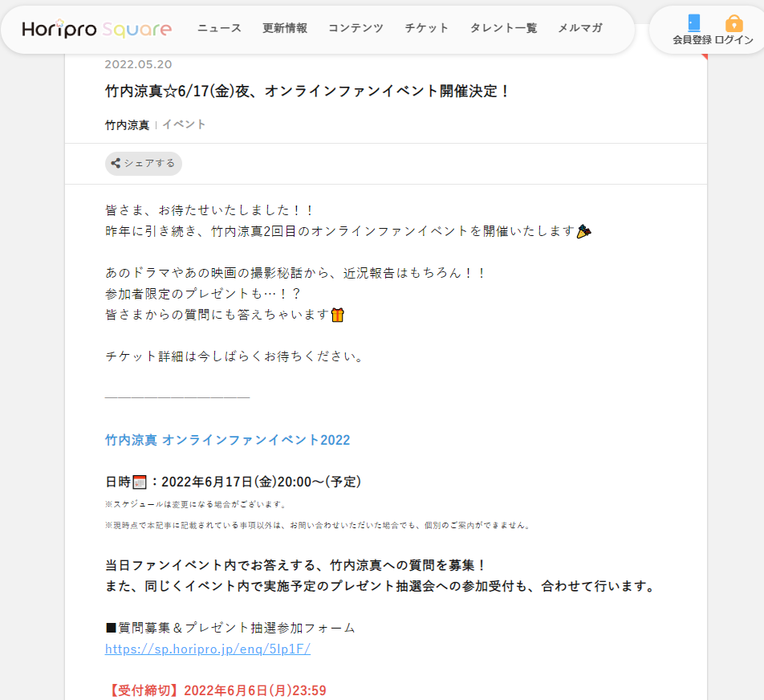Viewport: 764px width, 700px height.
Task: Click heading 竹内涼真 オンラインファンイベント2022
Action: 228,440
